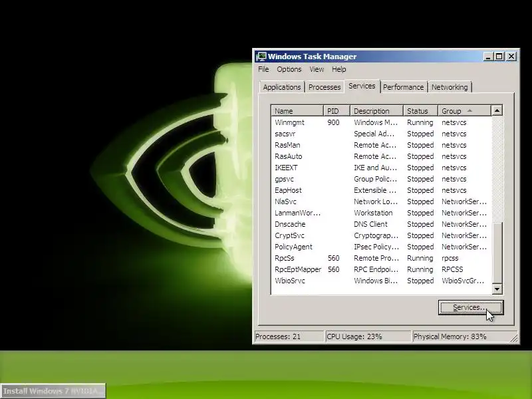
Task: Select the IKEEXT service row
Action: coord(381,168)
